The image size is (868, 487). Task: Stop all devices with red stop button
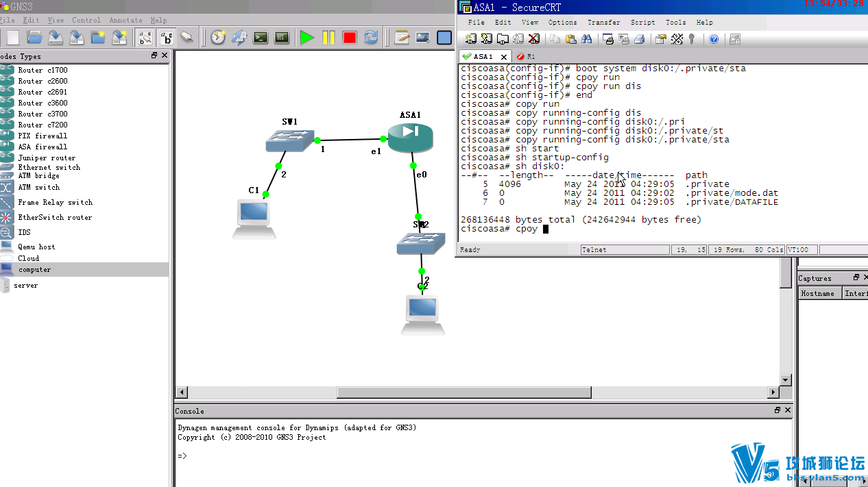click(x=350, y=38)
